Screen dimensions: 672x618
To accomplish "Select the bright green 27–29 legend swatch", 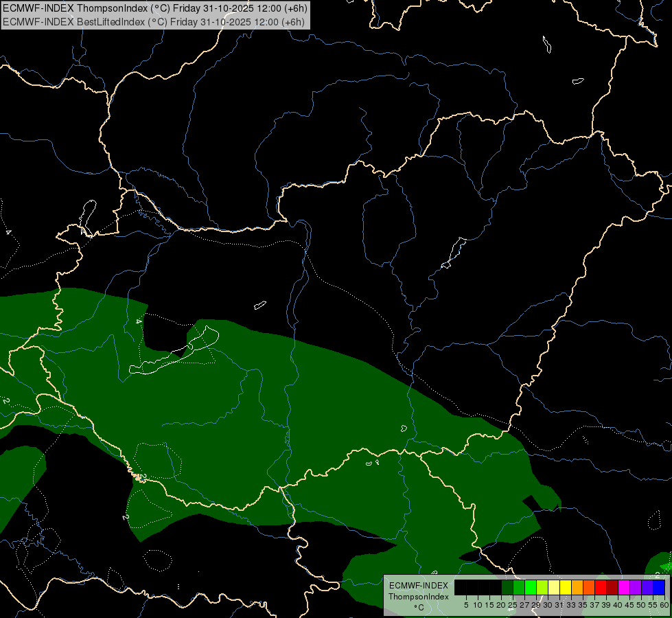I will (x=531, y=587).
